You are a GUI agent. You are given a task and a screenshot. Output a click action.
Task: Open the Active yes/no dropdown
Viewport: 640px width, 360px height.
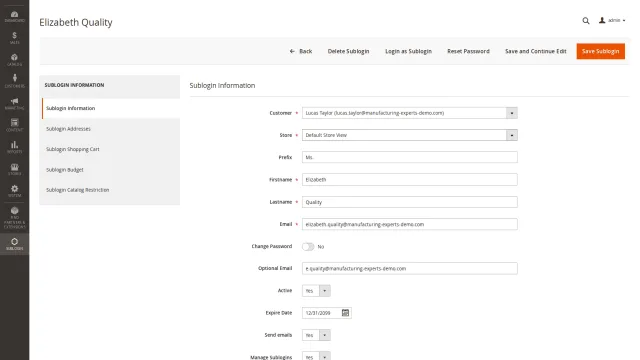pos(316,291)
